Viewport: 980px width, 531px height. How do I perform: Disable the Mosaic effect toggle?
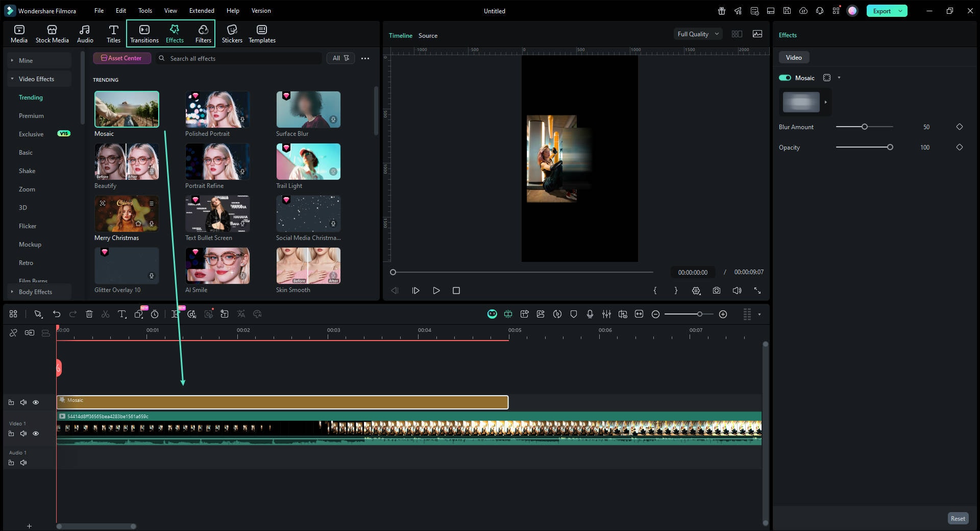785,78
